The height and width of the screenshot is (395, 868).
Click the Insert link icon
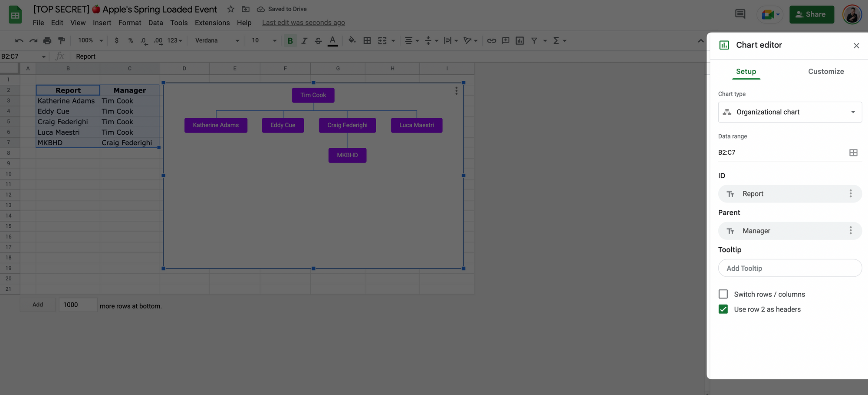(x=491, y=40)
